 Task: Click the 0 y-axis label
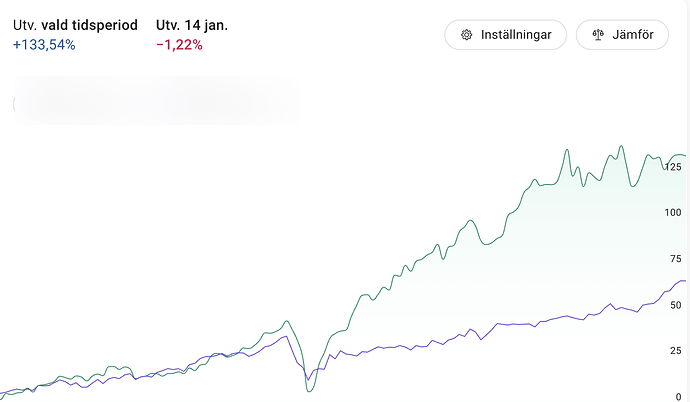(679, 397)
